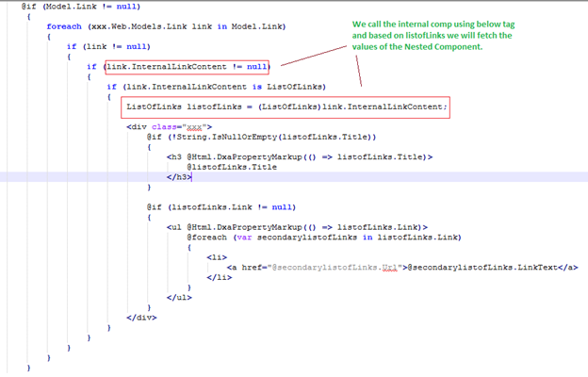Click the "xxx" class attribute value
This screenshot has height=377, width=588.
point(194,127)
